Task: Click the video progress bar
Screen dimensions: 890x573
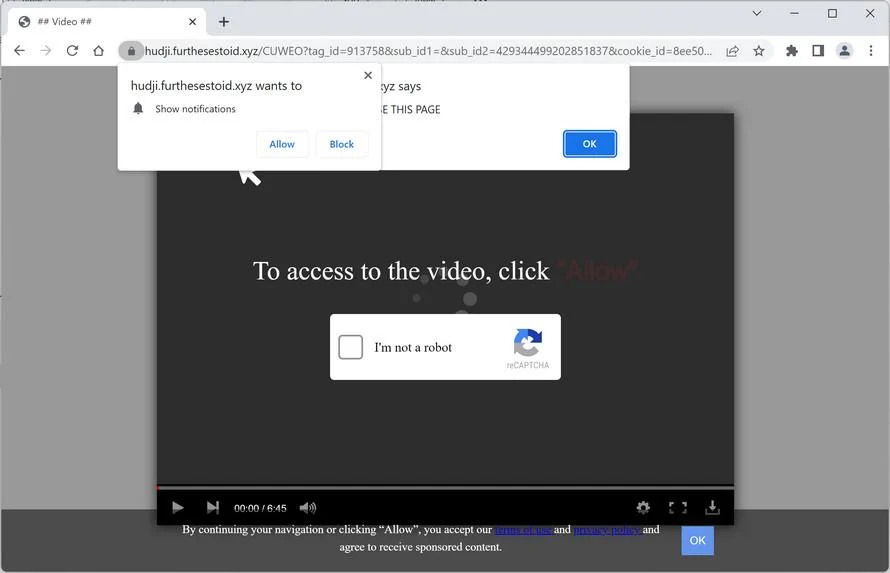Action: point(446,487)
